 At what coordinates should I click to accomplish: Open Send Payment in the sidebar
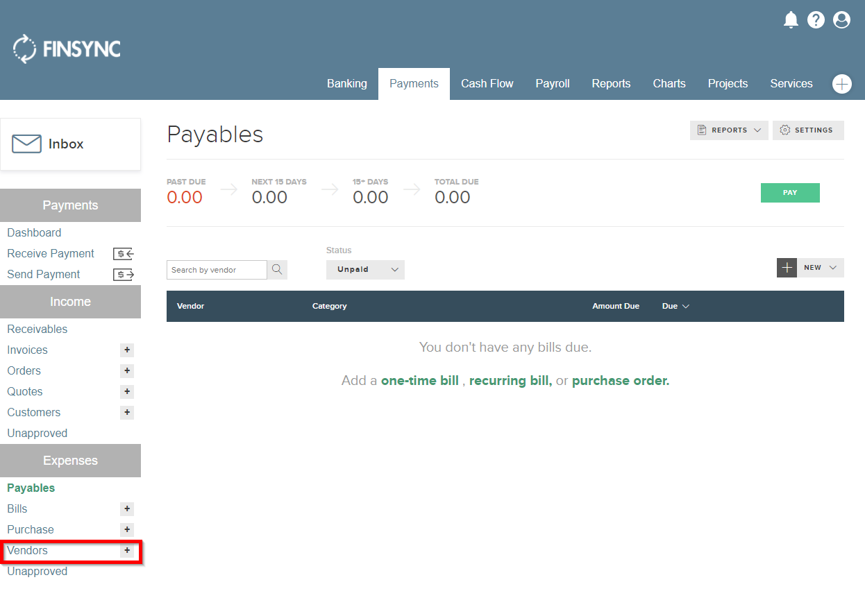[44, 275]
